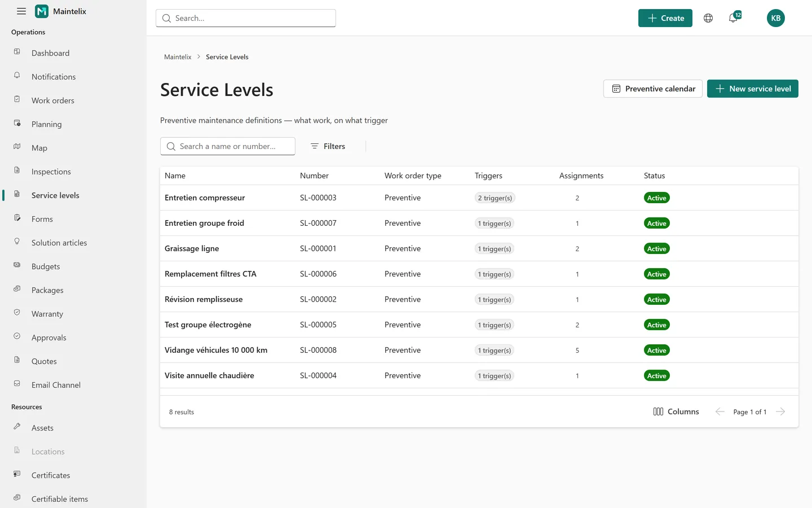The image size is (812, 508).
Task: Click the Packages sidebar icon
Action: pyautogui.click(x=17, y=289)
